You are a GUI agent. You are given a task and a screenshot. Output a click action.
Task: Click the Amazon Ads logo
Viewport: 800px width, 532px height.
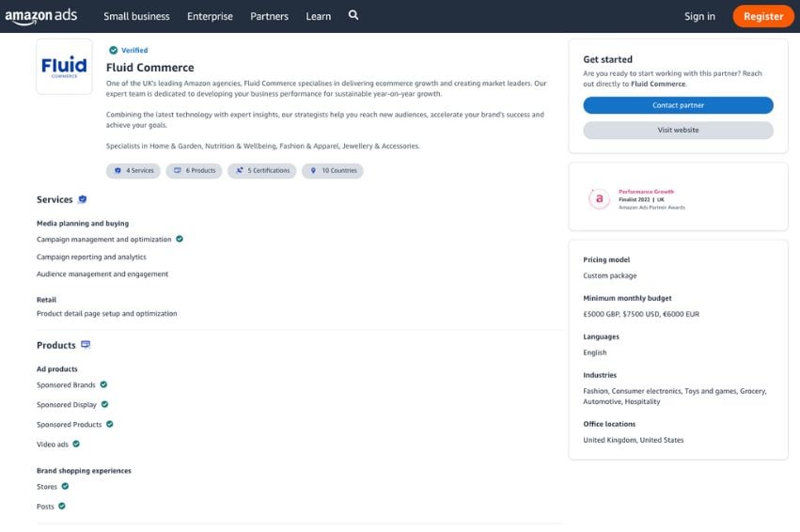pyautogui.click(x=41, y=16)
